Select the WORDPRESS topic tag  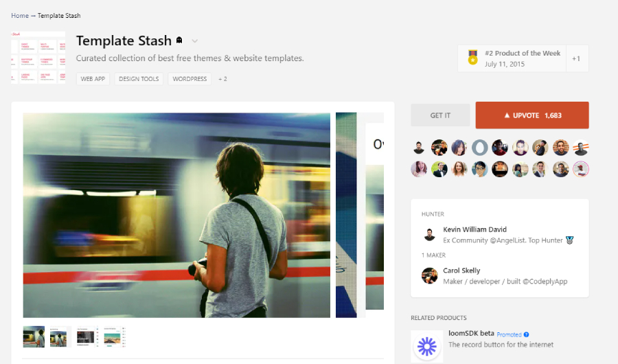[x=190, y=79]
